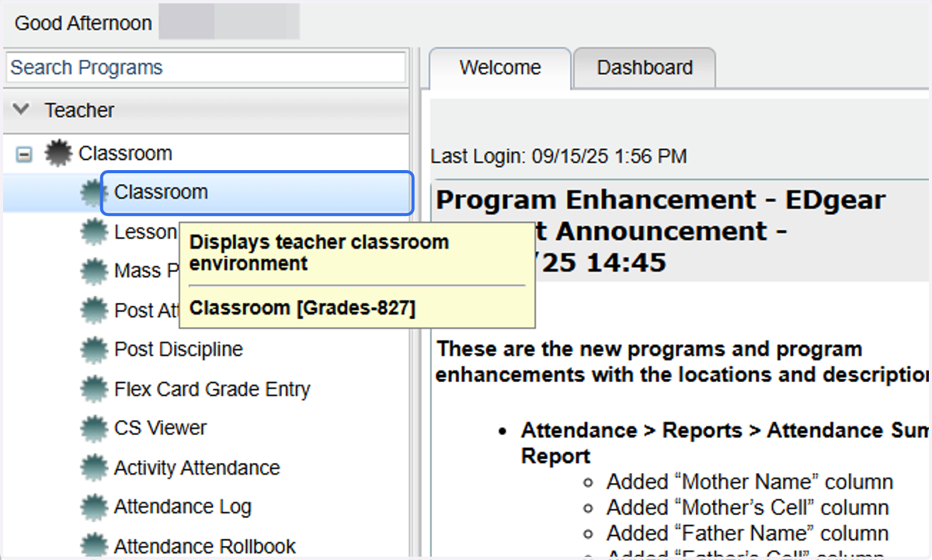932x560 pixels.
Task: Click the Good Afternoon greeting
Action: [83, 23]
